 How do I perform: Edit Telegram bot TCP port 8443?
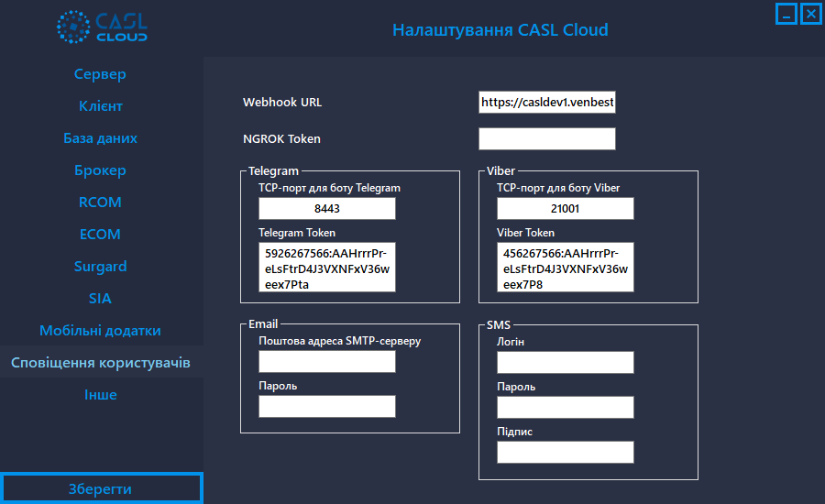tap(326, 208)
